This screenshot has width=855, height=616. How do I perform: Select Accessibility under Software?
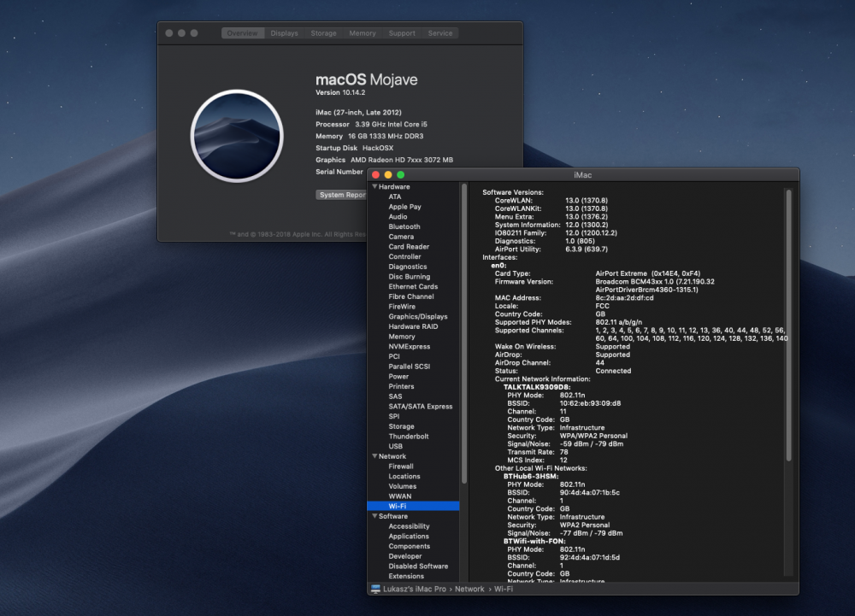(x=409, y=526)
